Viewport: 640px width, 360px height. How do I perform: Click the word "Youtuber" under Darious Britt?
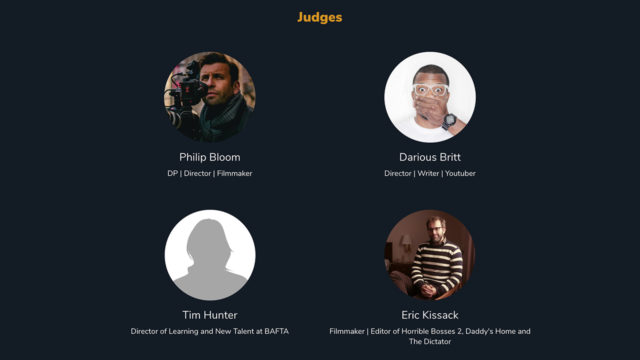point(460,173)
